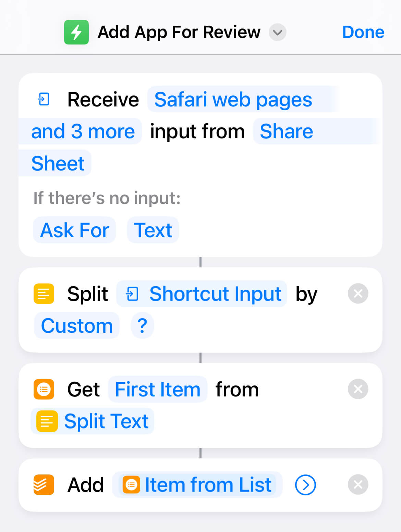This screenshot has height=532, width=401.
Task: Select the Share Sheet source token
Action: (286, 131)
